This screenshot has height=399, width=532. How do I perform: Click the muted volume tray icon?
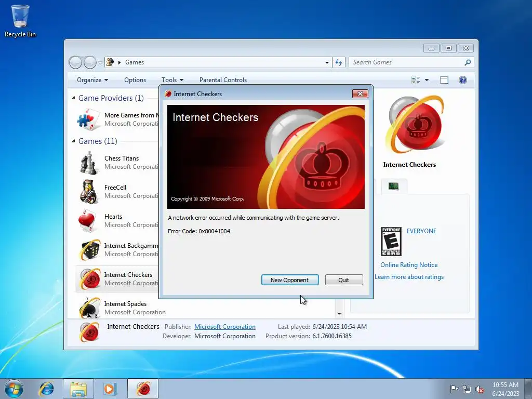[x=480, y=389]
